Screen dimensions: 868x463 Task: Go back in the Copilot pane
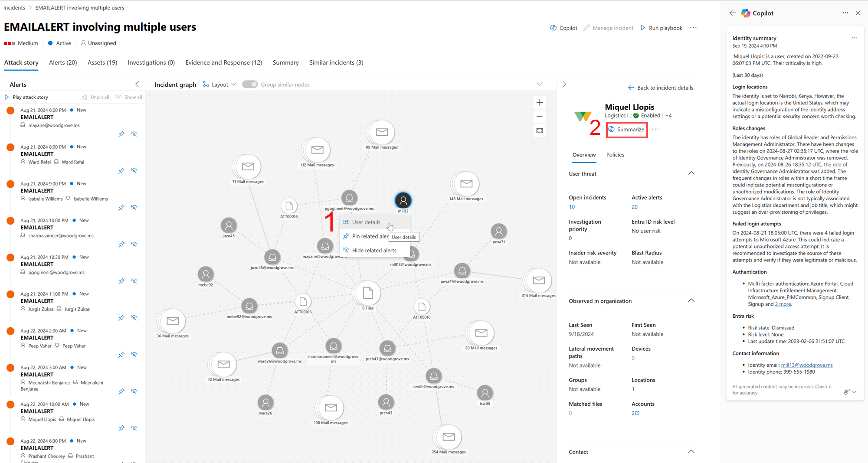(x=732, y=13)
